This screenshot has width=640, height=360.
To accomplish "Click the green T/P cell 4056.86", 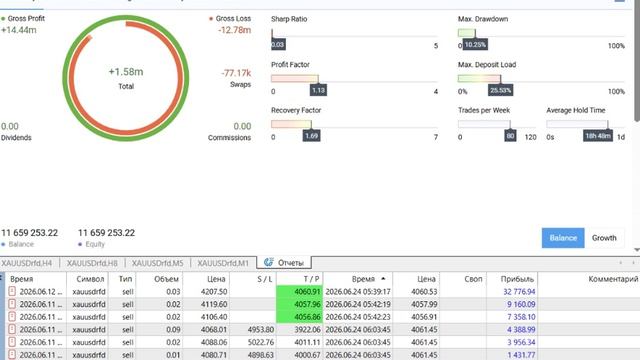I will click(300, 317).
